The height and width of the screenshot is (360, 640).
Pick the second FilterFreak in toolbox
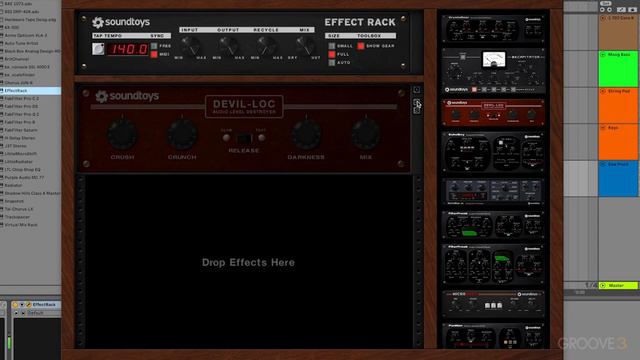pos(493,264)
